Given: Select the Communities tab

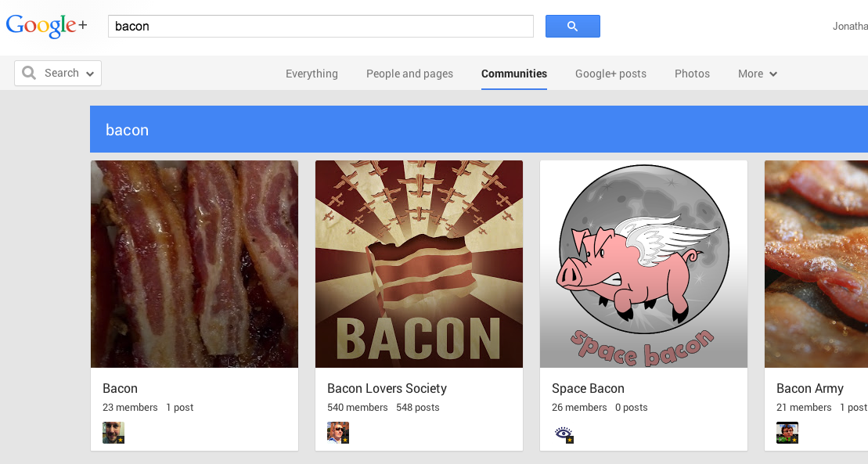Looking at the screenshot, I should coord(514,74).
